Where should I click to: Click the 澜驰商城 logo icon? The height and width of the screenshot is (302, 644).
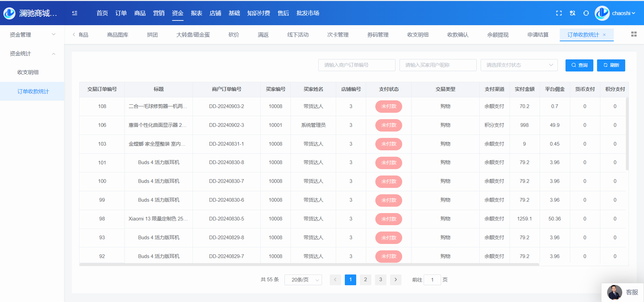(x=9, y=13)
